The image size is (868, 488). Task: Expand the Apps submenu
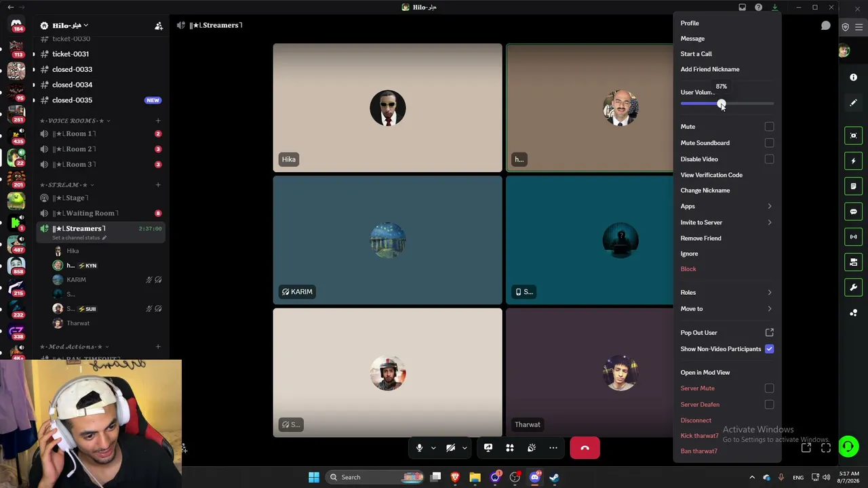pos(727,206)
